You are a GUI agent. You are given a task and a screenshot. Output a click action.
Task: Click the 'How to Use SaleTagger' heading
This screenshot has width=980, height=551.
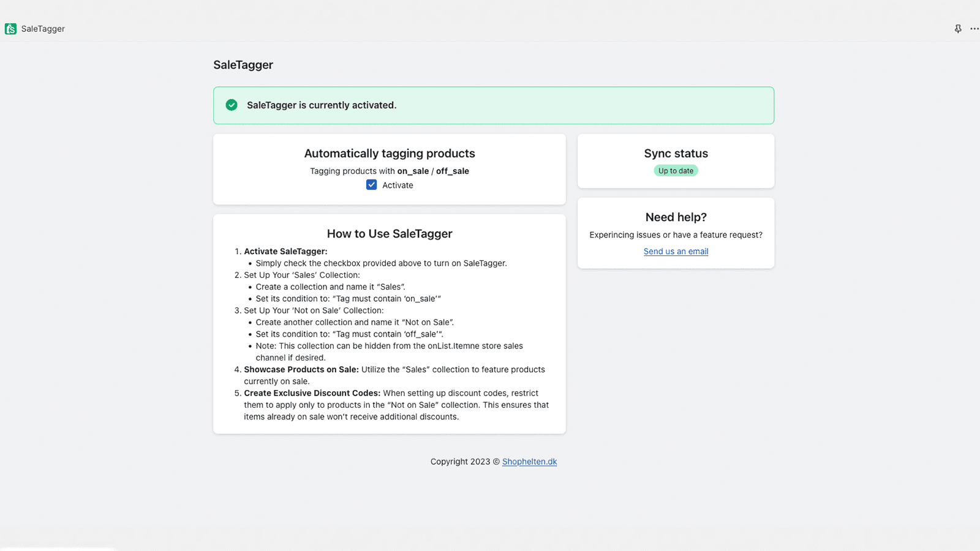click(x=390, y=233)
